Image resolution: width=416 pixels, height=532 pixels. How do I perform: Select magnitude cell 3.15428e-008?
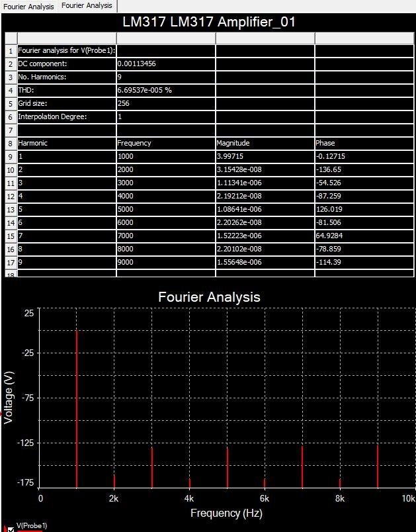265,169
